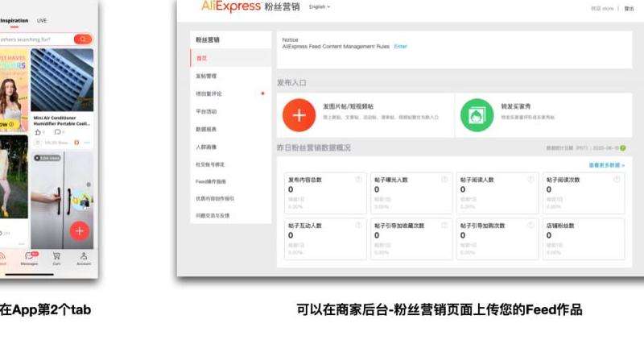
Task: Click info icon on 帖子引导加收藏次数 card
Action: [x=444, y=225]
